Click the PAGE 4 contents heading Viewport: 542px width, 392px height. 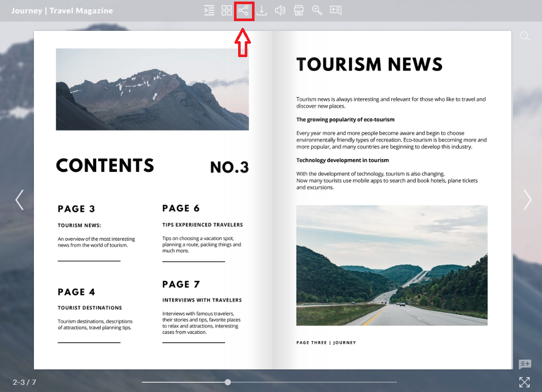click(x=76, y=292)
